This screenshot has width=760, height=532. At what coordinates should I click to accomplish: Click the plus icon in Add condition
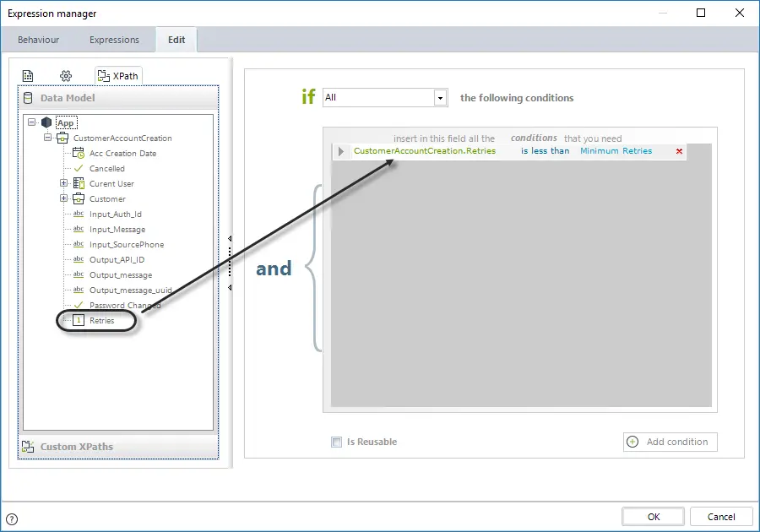click(632, 442)
